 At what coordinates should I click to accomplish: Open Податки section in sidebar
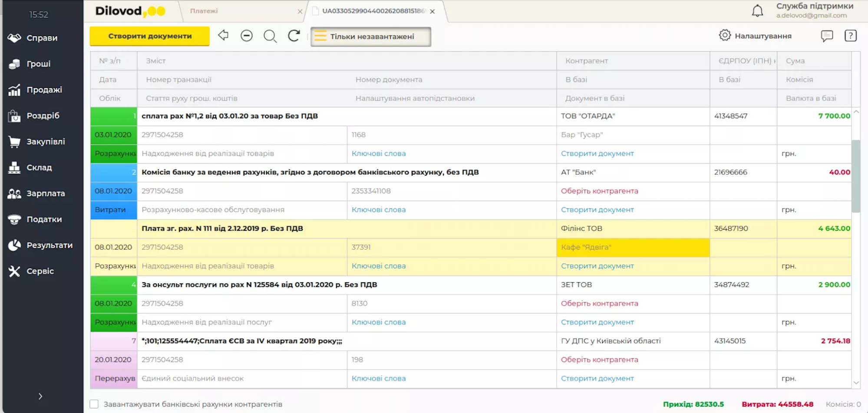tap(44, 219)
